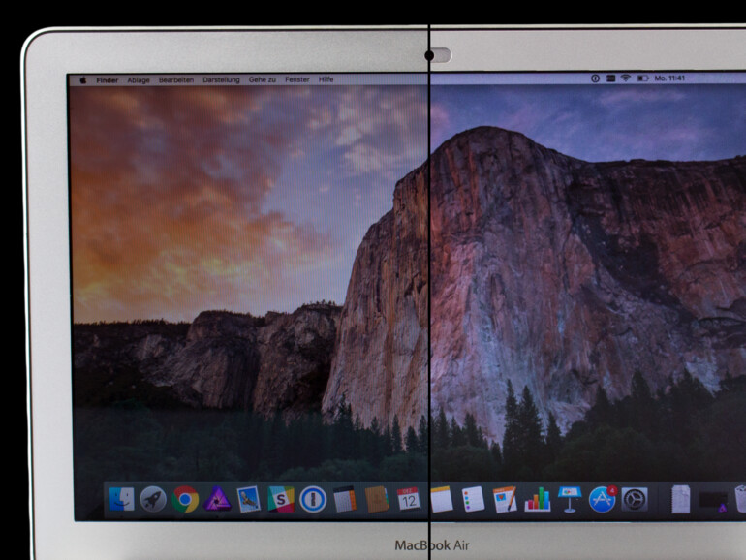Viewport: 746px width, 560px height.
Task: Open System Preferences gear icon
Action: pyautogui.click(x=635, y=500)
